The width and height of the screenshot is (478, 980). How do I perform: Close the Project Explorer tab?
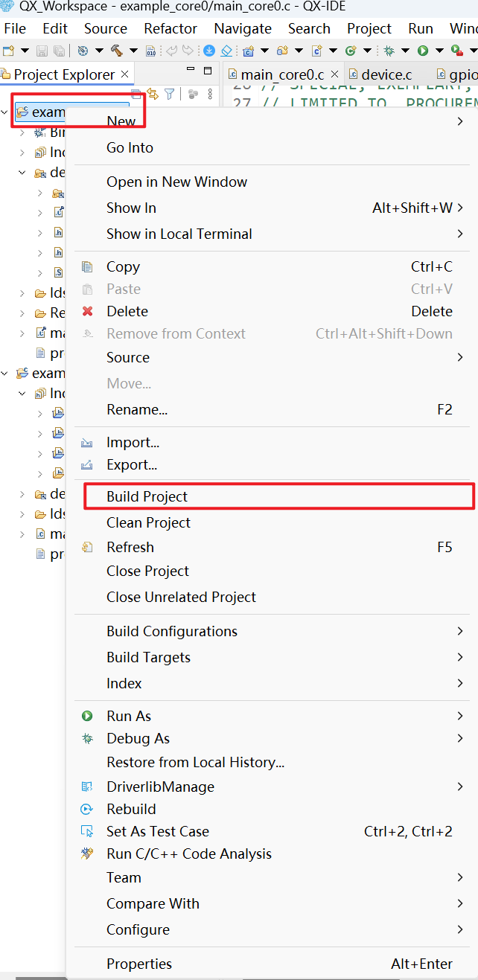[x=125, y=74]
